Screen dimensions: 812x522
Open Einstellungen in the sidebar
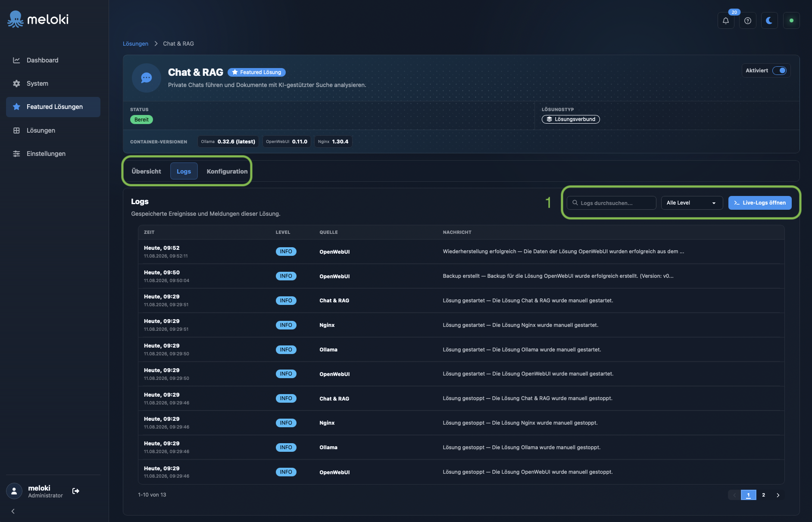(53, 154)
